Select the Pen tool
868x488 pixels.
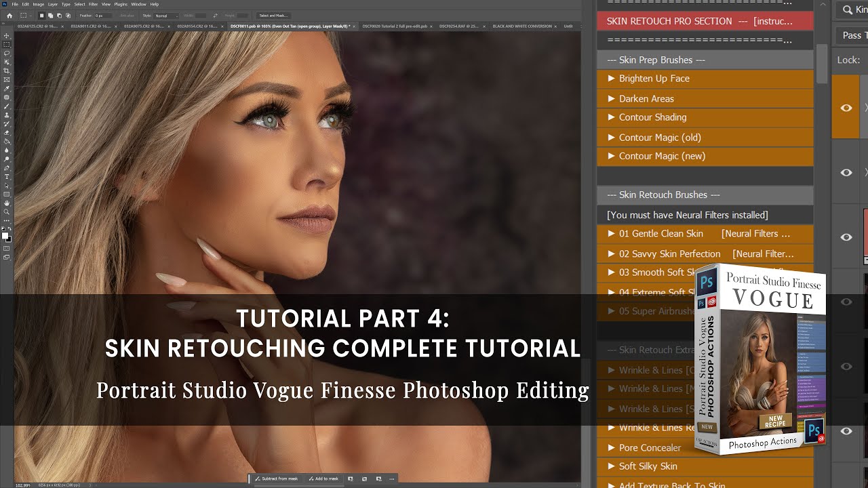pos(7,167)
